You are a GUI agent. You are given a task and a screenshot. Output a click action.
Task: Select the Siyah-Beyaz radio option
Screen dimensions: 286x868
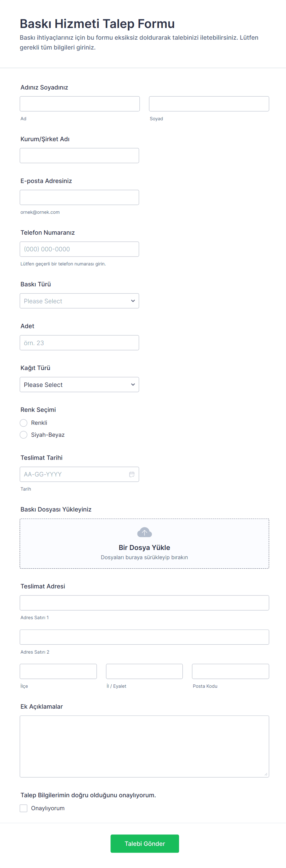24,435
